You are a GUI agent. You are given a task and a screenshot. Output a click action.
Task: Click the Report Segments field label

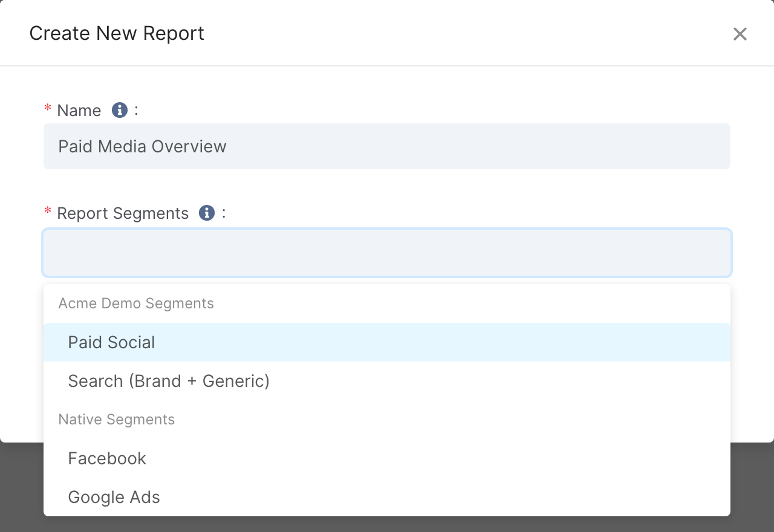point(123,213)
